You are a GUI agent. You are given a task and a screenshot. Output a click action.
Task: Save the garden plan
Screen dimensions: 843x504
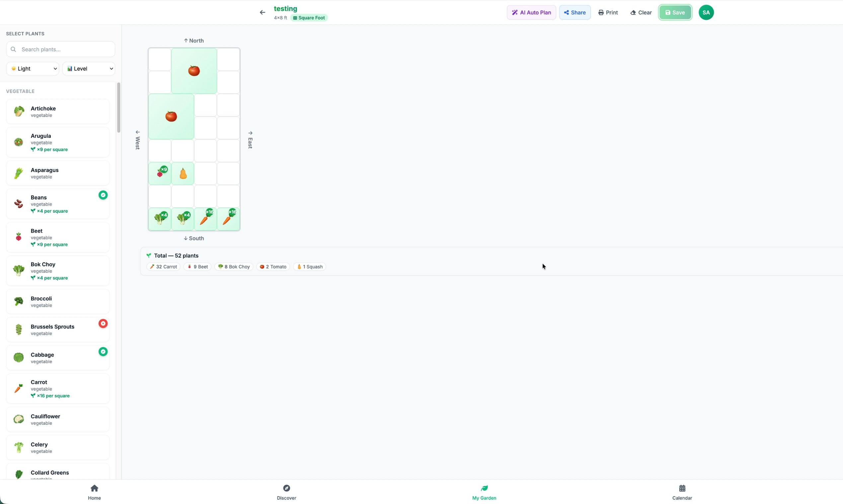(x=675, y=12)
